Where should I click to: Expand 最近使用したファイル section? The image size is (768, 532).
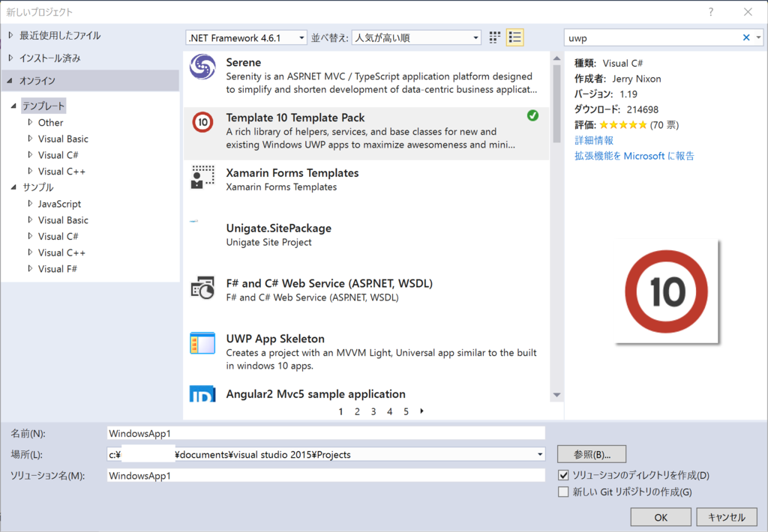point(10,35)
